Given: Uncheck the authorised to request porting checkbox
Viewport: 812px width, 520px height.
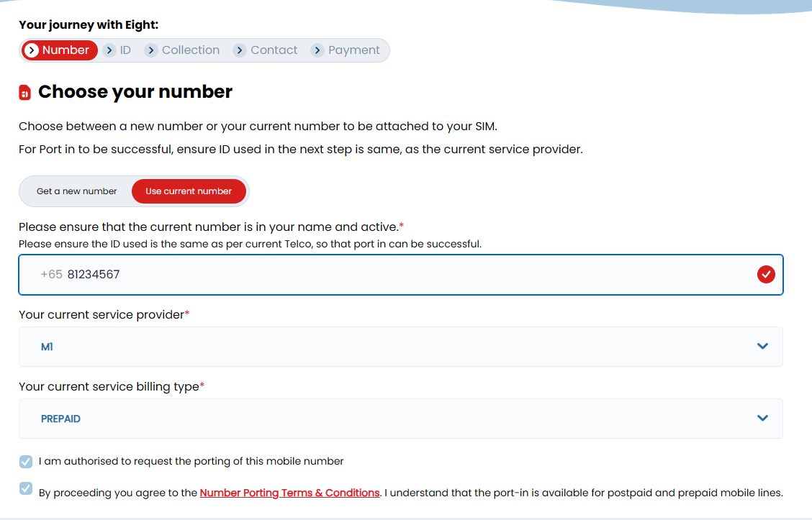Looking at the screenshot, I should tap(26, 462).
